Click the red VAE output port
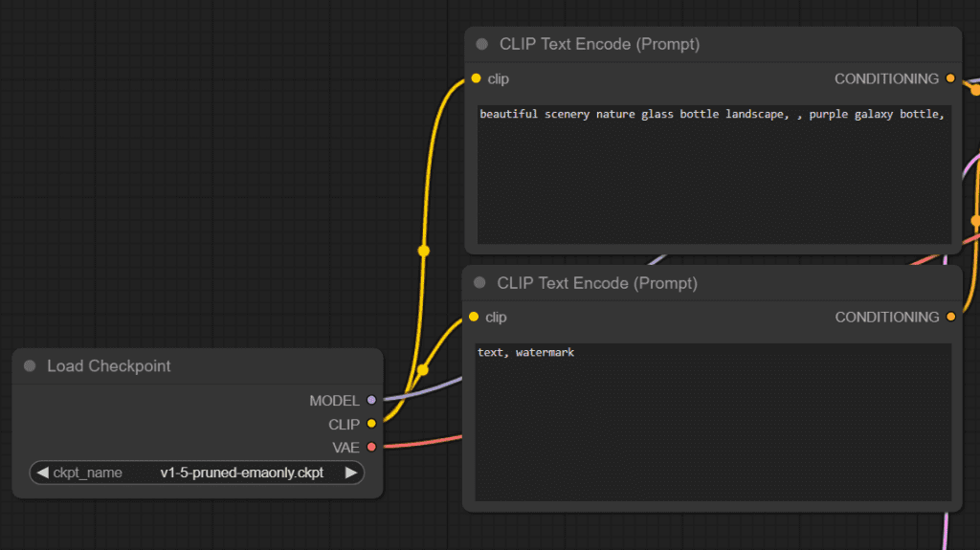Viewport: 980px width, 550px height. [371, 447]
